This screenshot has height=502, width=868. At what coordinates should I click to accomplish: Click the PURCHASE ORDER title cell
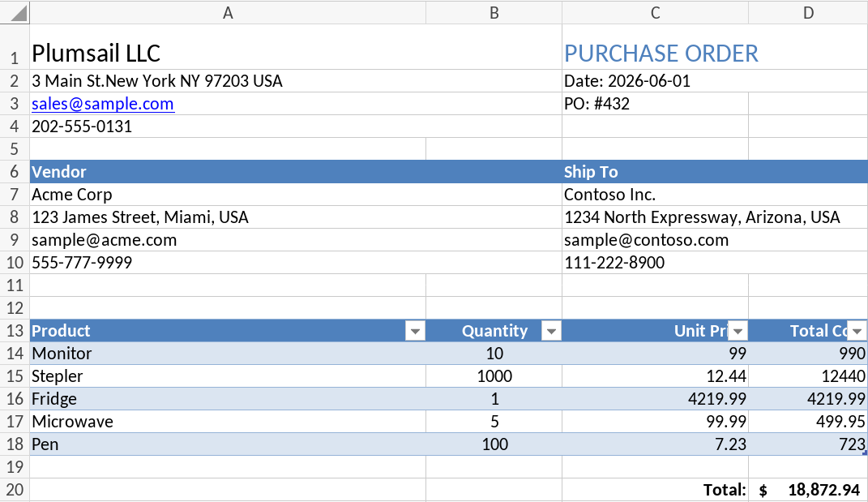click(x=715, y=47)
